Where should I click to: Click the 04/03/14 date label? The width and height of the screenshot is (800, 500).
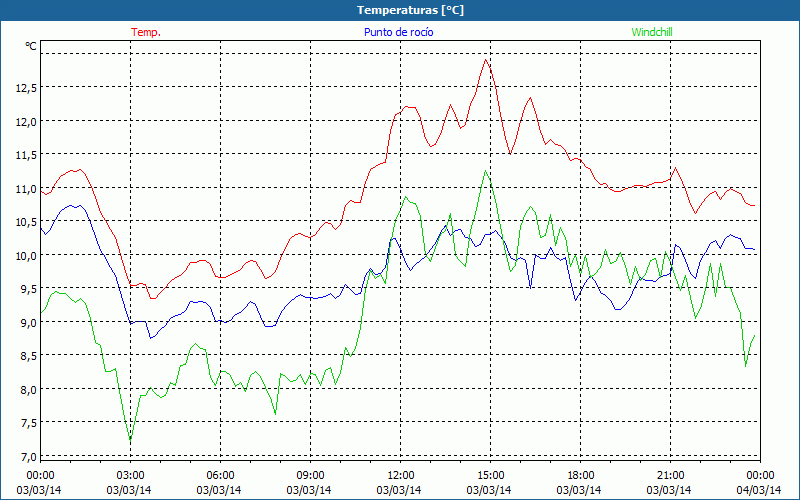click(x=759, y=490)
